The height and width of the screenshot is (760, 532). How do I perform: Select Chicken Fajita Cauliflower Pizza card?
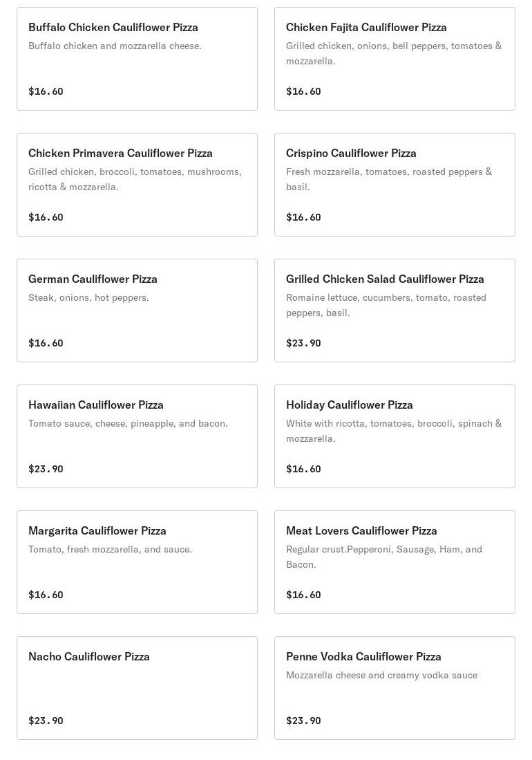(395, 59)
